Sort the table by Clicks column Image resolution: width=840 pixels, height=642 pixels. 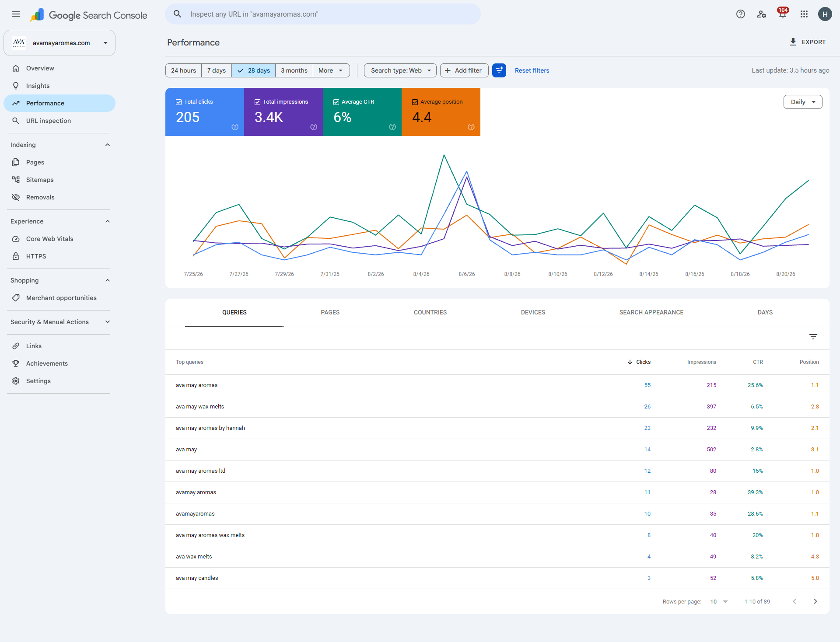click(639, 362)
